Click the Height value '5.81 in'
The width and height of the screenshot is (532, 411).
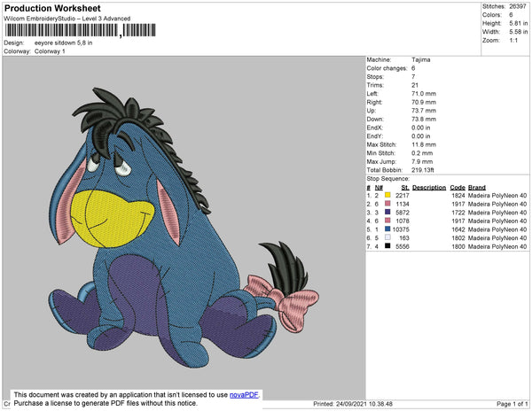tap(518, 23)
